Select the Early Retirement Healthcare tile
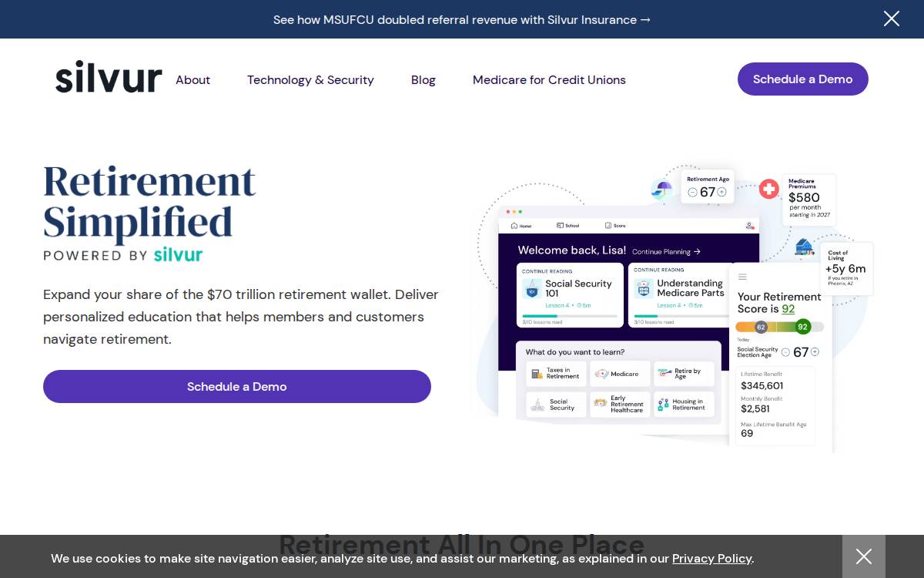This screenshot has width=924, height=578. click(620, 405)
